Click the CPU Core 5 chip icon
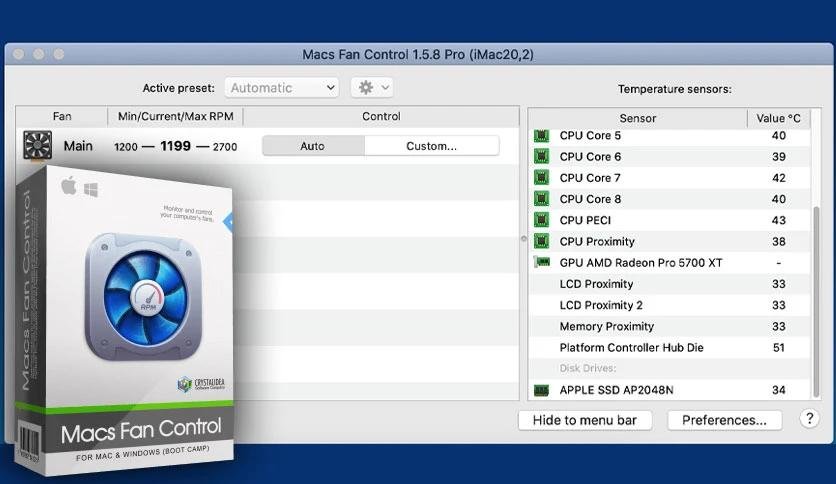 coord(541,135)
